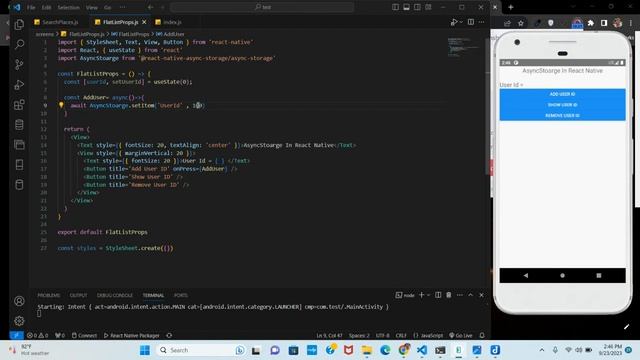Maximize terminal panel with the up chevron
Screen dimensions: 640x360
[x=471, y=295]
